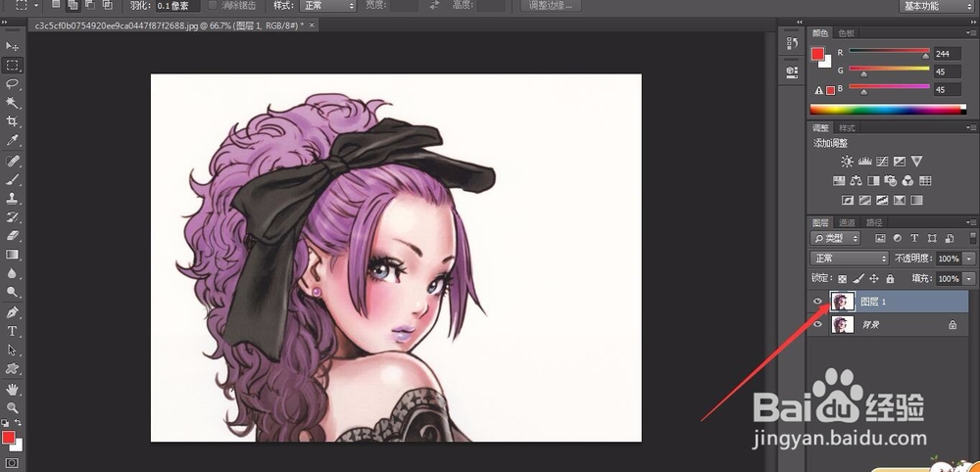
Task: Hide 图层 1 layer visibility eye
Action: pyautogui.click(x=817, y=302)
